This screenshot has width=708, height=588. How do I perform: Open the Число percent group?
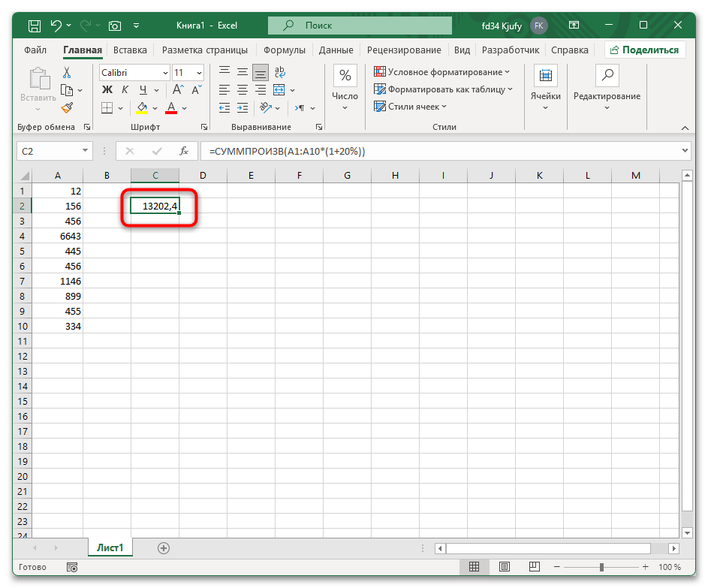(345, 88)
